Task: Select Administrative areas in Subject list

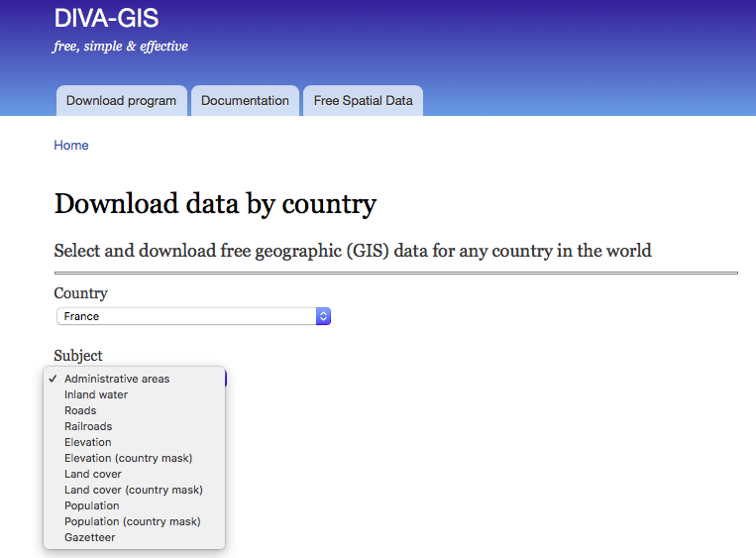Action: [x=134, y=379]
